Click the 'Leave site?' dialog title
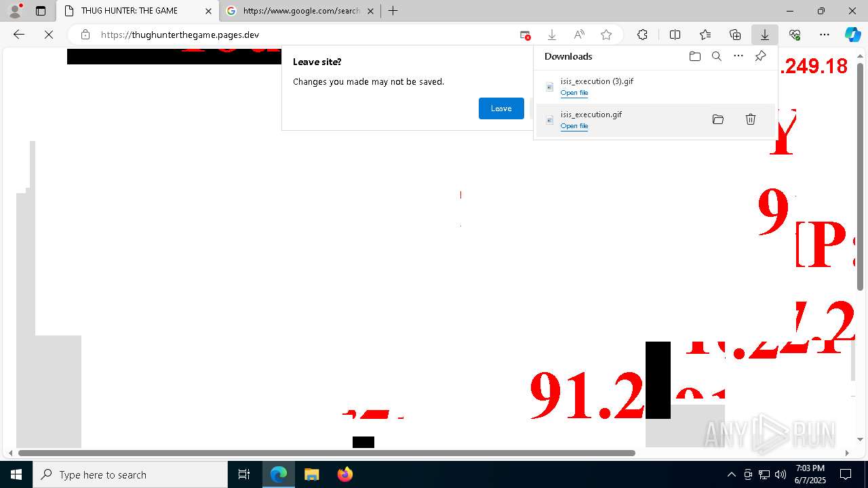 (x=317, y=62)
